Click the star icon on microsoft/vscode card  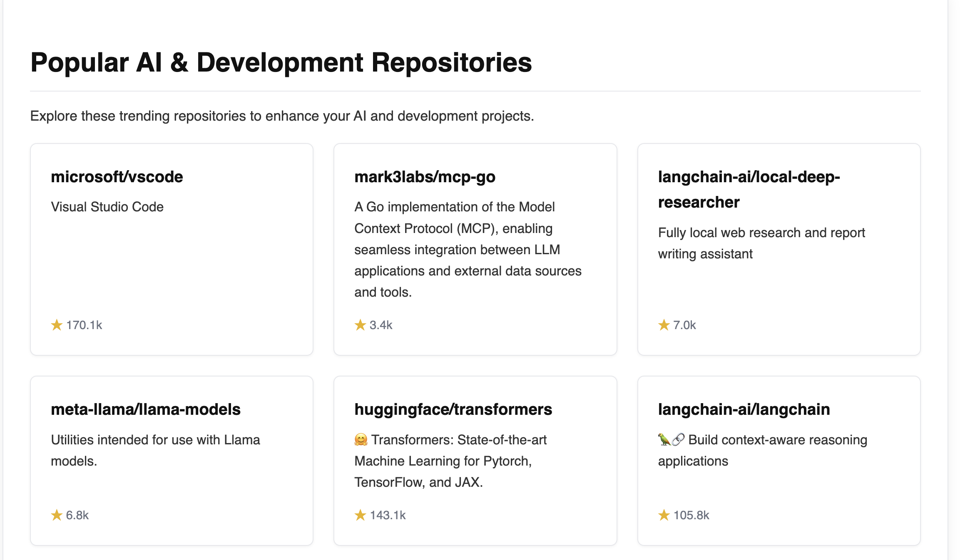pos(57,325)
